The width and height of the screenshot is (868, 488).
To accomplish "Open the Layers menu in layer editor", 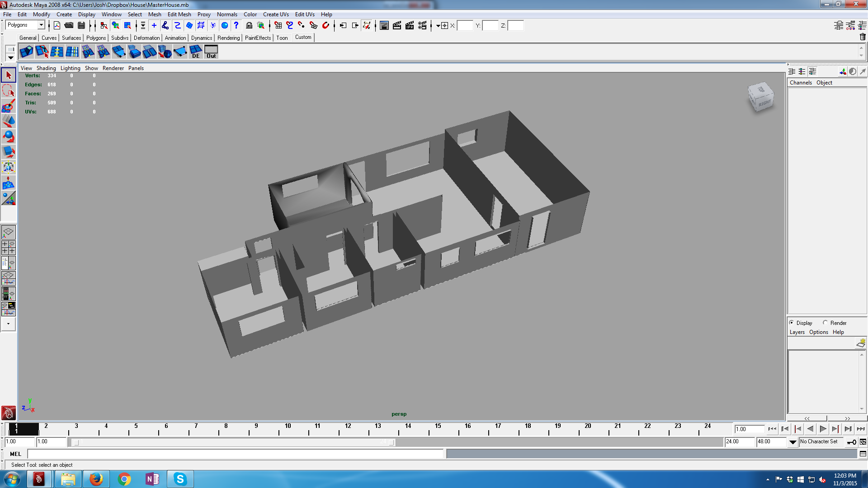I will pos(797,332).
